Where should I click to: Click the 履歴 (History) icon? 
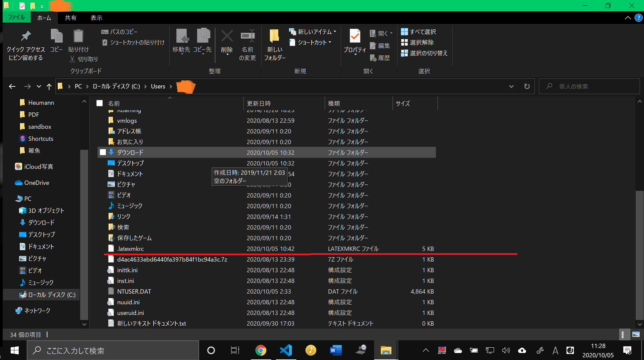click(x=380, y=57)
